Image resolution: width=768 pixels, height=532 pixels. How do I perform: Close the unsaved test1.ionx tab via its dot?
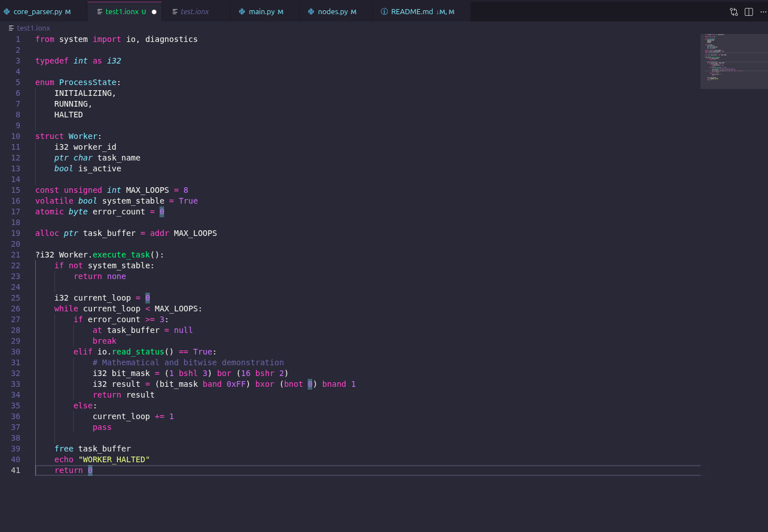[154, 12]
